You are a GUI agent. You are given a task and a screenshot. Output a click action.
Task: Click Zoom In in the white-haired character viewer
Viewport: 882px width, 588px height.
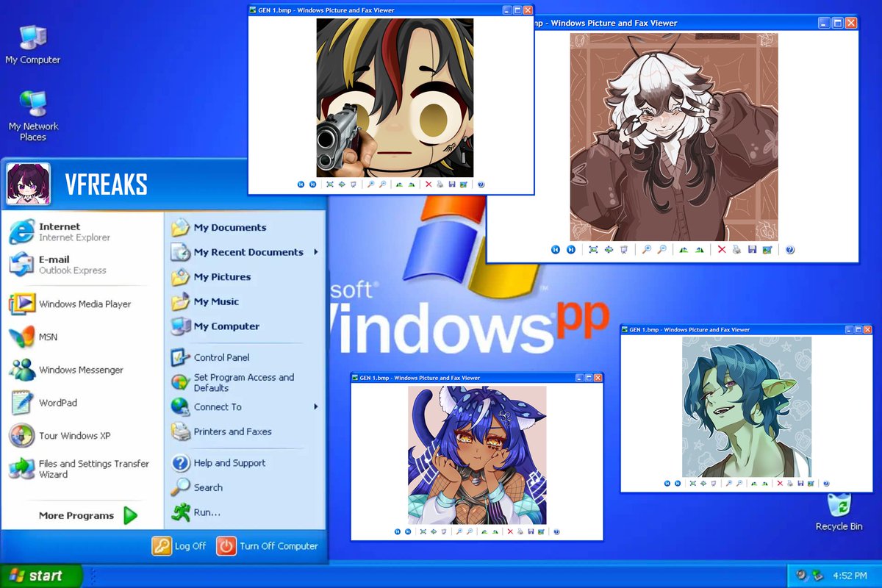(646, 250)
